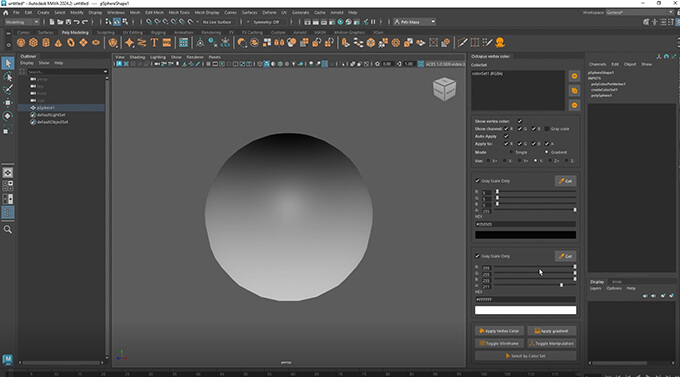Image resolution: width=680 pixels, height=377 pixels.
Task: Click the Toggle Manipulators button
Action: pos(552,343)
